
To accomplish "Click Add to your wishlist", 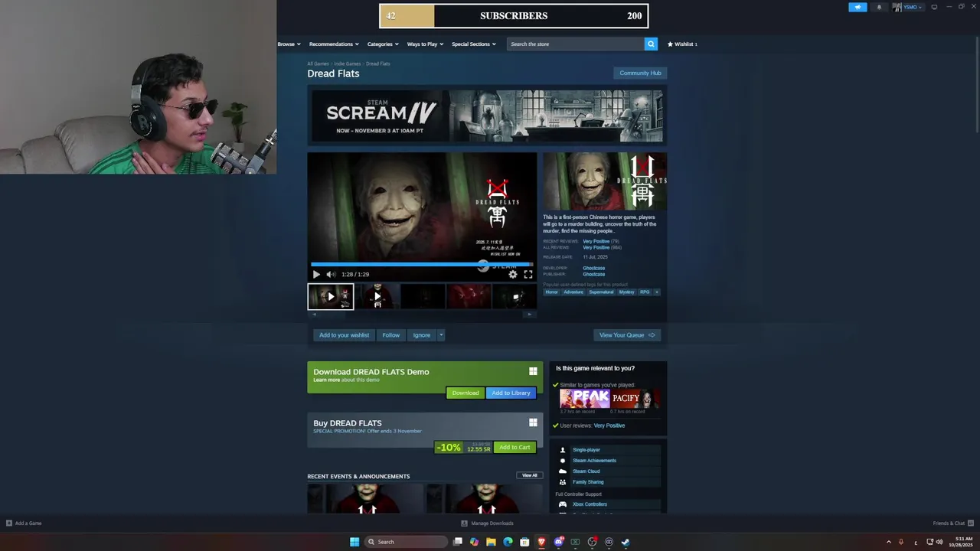I will (x=344, y=335).
